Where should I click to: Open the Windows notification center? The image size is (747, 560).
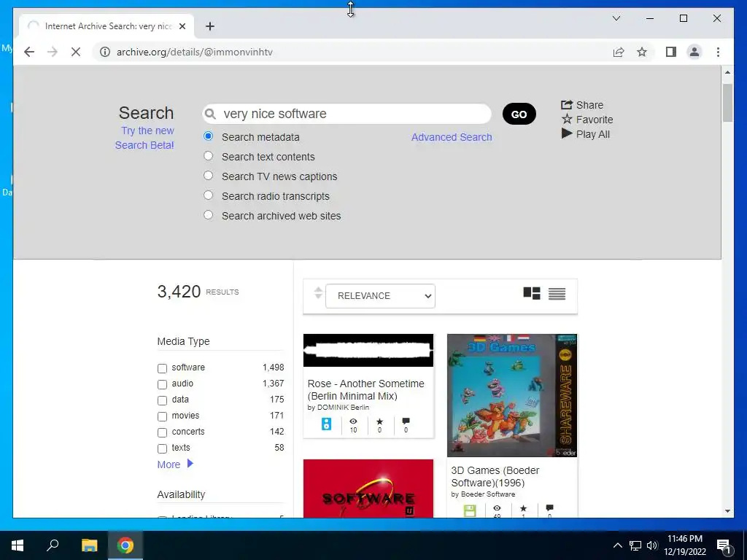pyautogui.click(x=724, y=545)
